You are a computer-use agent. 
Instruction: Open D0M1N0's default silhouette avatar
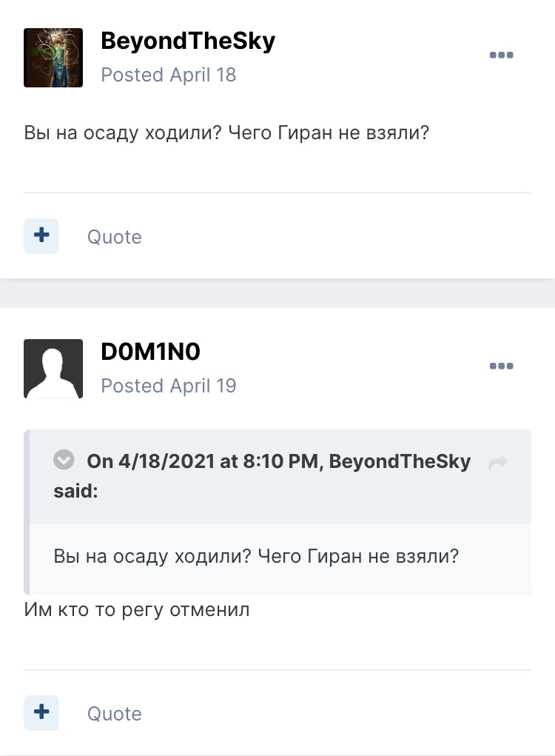click(x=53, y=369)
